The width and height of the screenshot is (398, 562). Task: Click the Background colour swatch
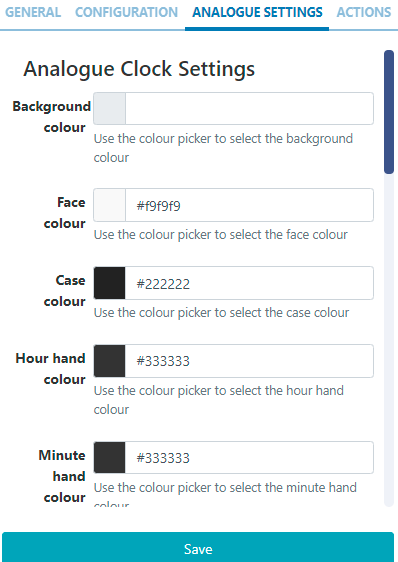tap(109, 109)
